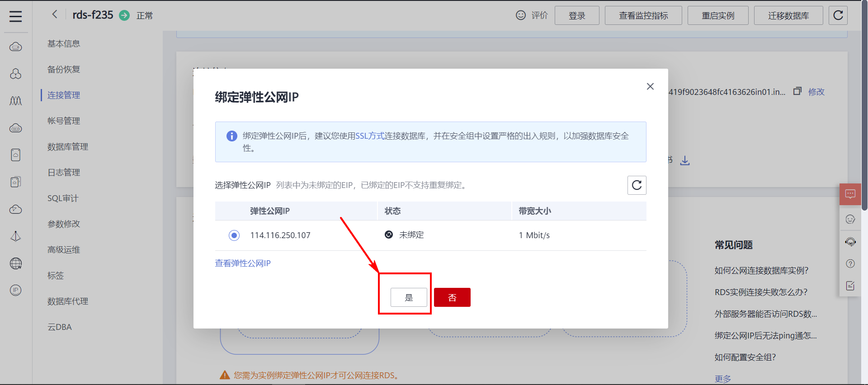Open customer service headset icon
868x385 pixels.
coord(850,242)
